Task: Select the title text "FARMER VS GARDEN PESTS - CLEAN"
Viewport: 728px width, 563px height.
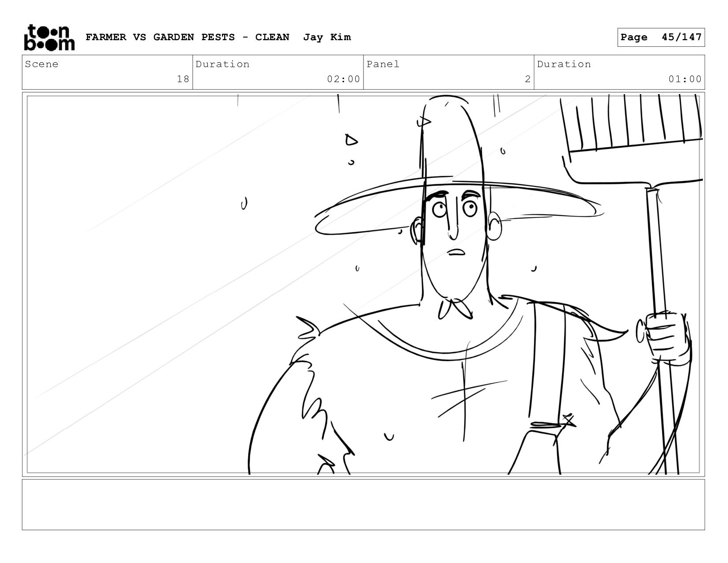Action: tap(188, 37)
